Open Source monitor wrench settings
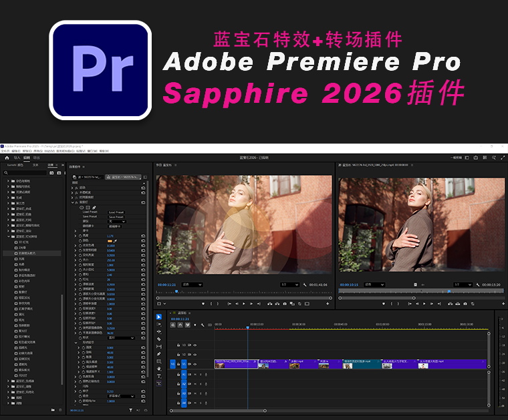This screenshot has height=420, width=508. (x=477, y=284)
